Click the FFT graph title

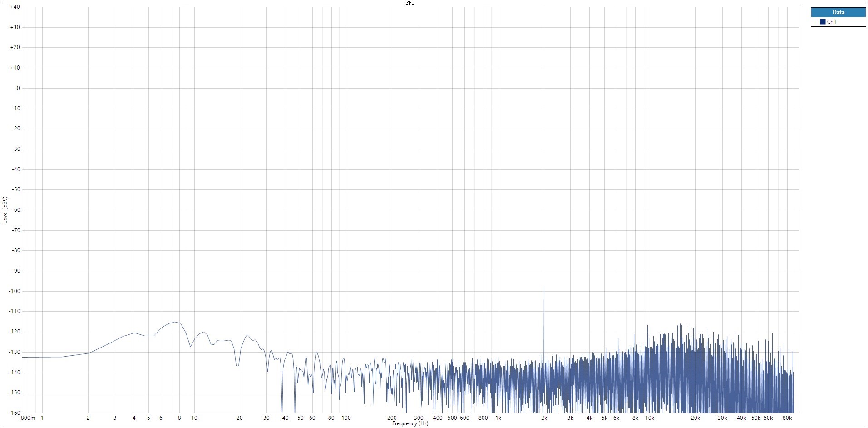410,3
